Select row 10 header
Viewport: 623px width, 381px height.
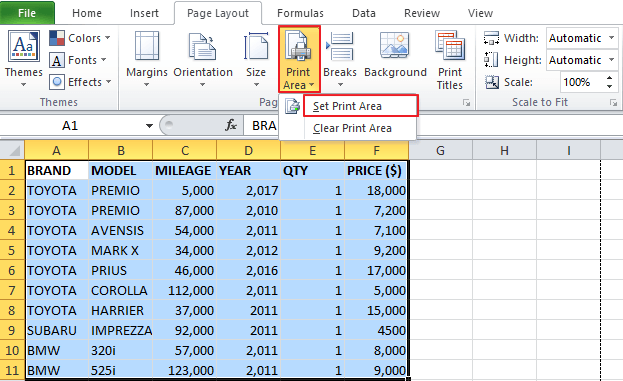[x=12, y=350]
